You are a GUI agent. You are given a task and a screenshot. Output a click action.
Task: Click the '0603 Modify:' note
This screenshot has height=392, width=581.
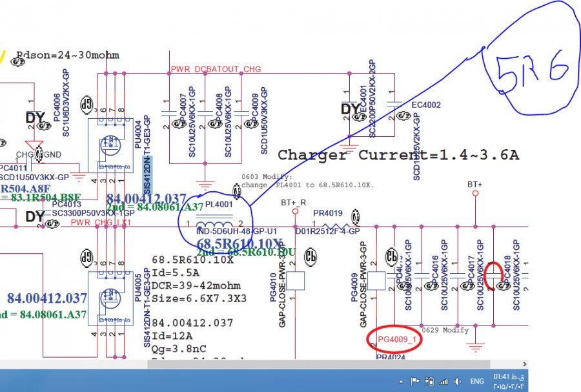point(267,177)
